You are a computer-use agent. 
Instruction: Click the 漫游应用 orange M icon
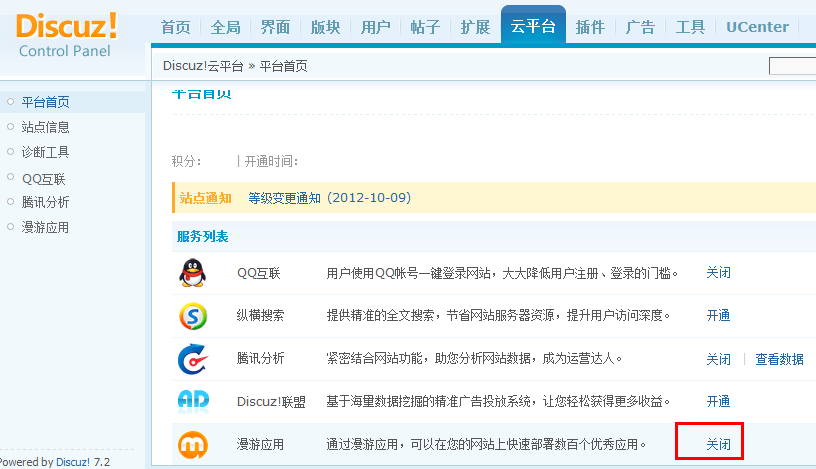193,445
